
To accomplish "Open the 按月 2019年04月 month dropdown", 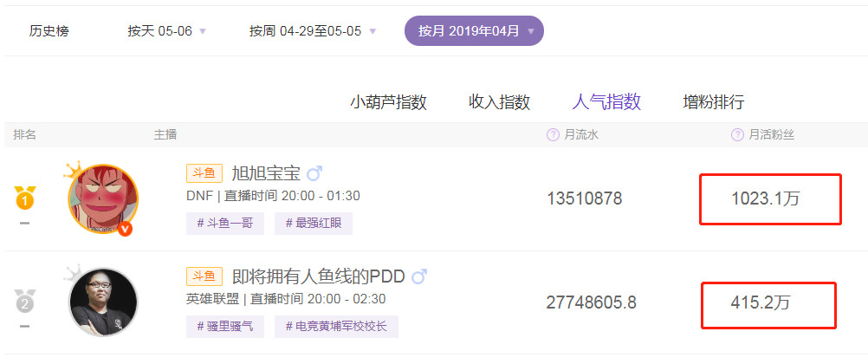I will point(474,31).
